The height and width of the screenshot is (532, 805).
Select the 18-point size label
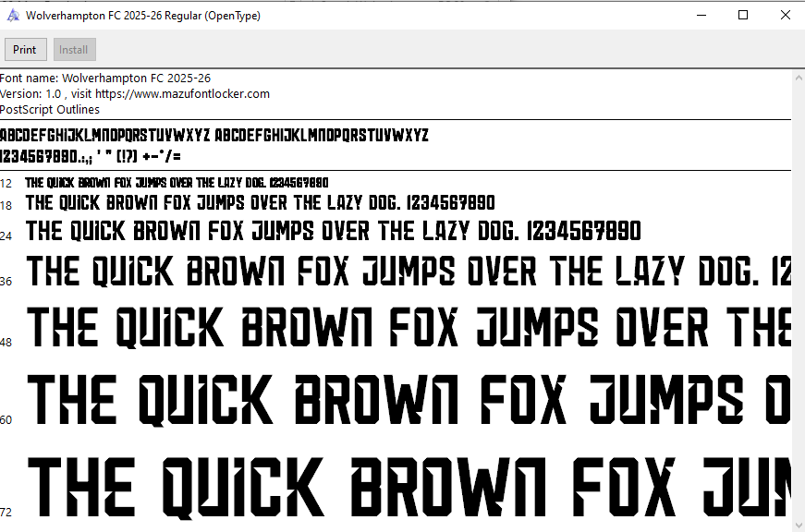click(x=6, y=205)
